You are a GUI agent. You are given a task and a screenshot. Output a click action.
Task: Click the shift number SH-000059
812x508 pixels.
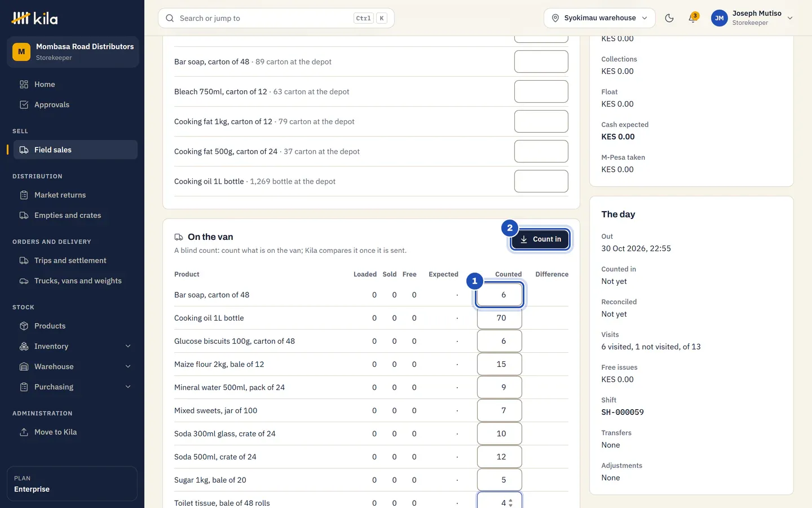click(x=623, y=412)
